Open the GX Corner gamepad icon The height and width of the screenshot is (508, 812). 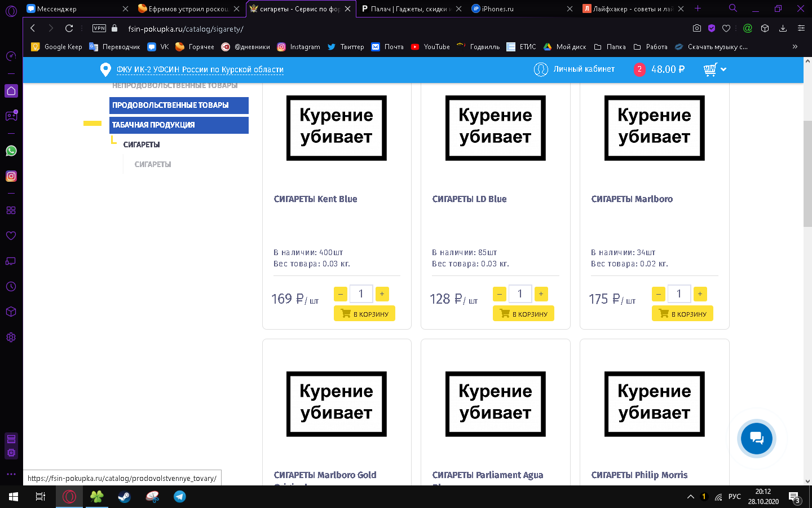point(11,116)
